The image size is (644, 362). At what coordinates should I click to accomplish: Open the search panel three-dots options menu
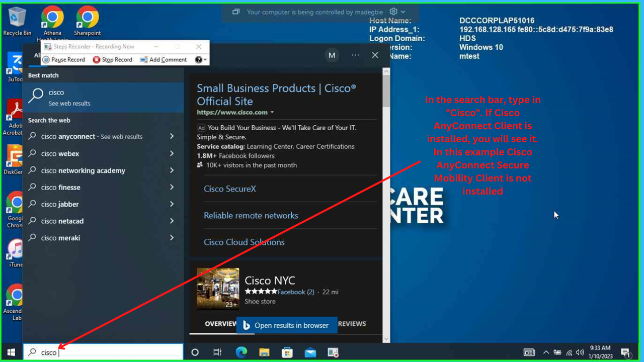pyautogui.click(x=355, y=55)
